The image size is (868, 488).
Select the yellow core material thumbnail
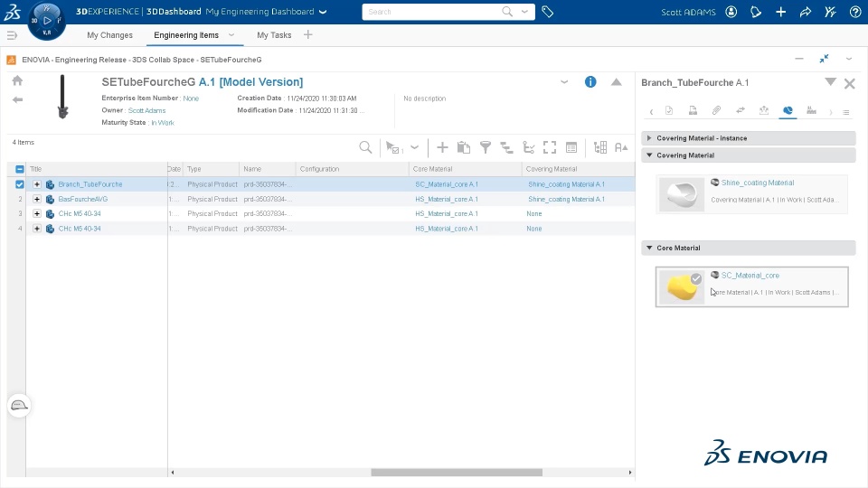coord(682,287)
